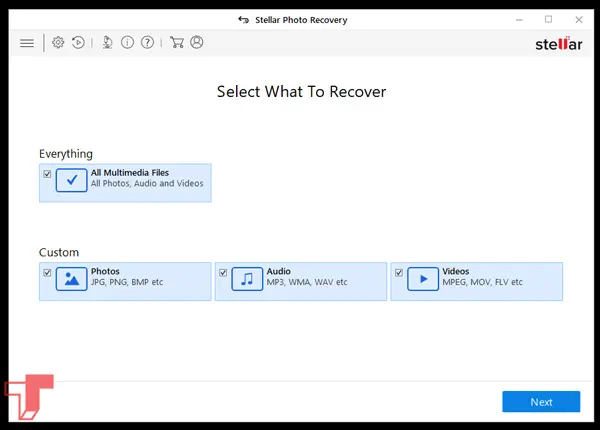Select the Photos picture icon tile
Image resolution: width=600 pixels, height=430 pixels.
click(72, 279)
